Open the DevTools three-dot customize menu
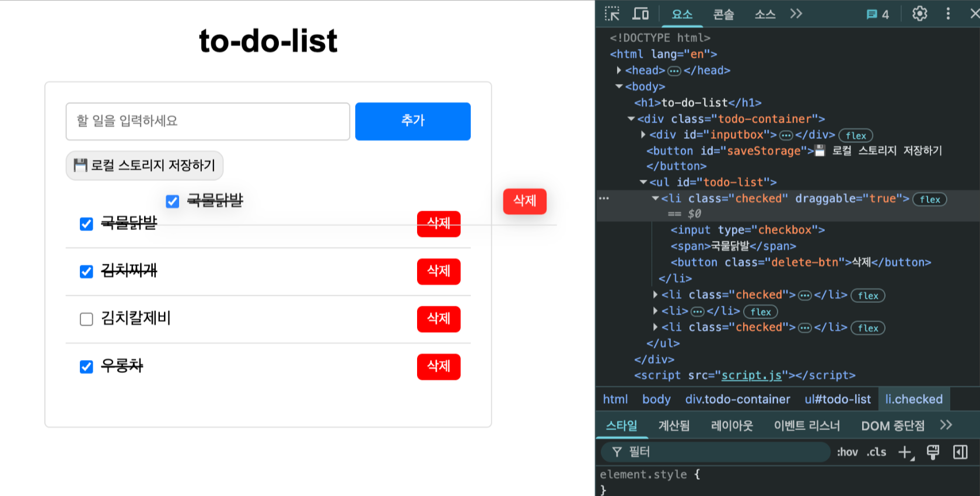980x496 pixels. click(x=948, y=13)
